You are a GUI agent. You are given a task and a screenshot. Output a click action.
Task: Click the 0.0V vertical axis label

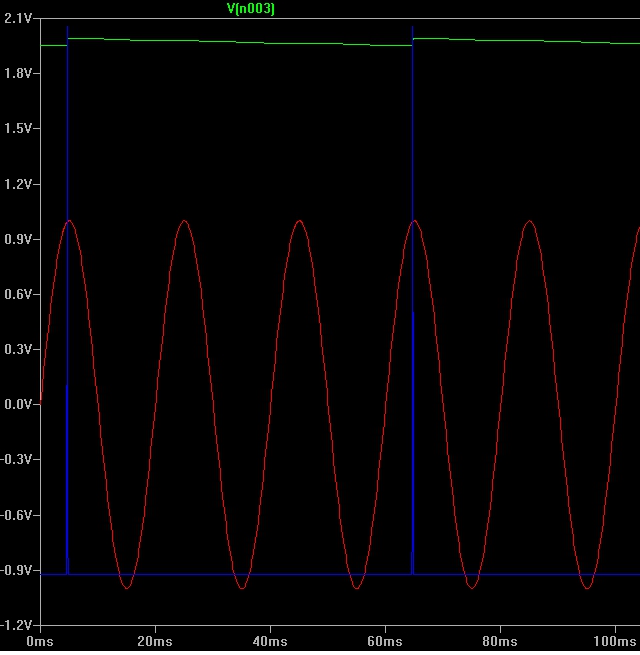(x=17, y=404)
